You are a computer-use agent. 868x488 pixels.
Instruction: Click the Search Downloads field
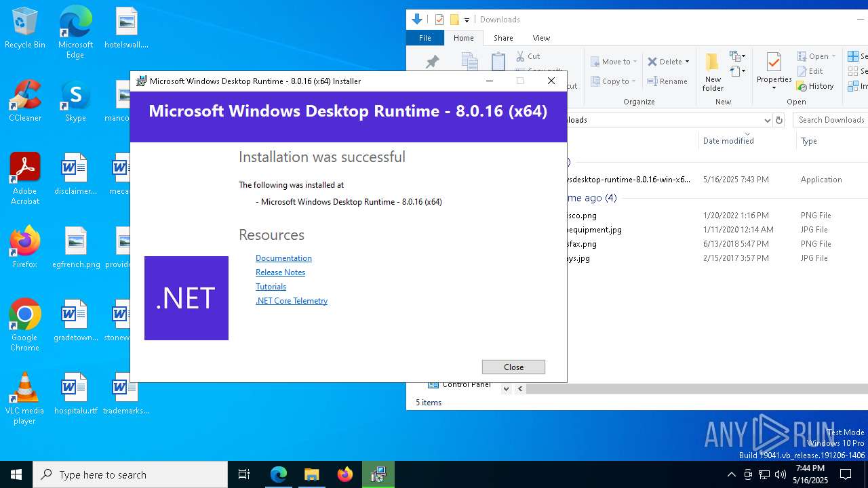(x=831, y=120)
